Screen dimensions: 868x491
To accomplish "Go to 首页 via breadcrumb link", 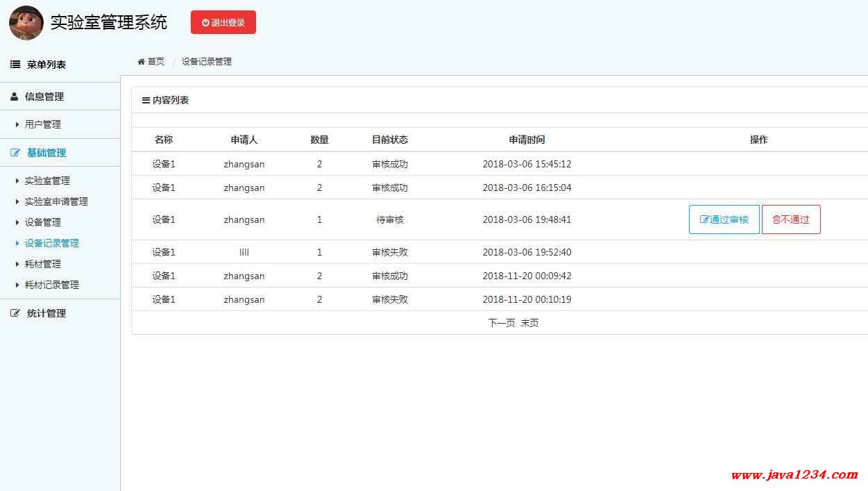I will (156, 61).
